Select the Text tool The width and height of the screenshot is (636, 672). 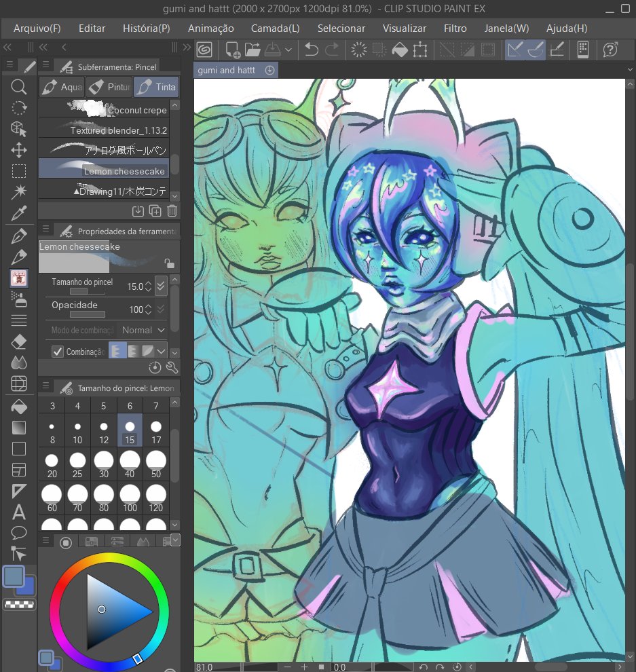[x=18, y=512]
